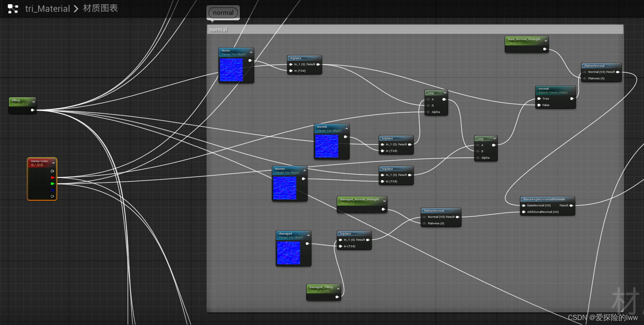Collapse the Normc texture object node
Viewport: 644px width, 325px height.
pos(305,171)
